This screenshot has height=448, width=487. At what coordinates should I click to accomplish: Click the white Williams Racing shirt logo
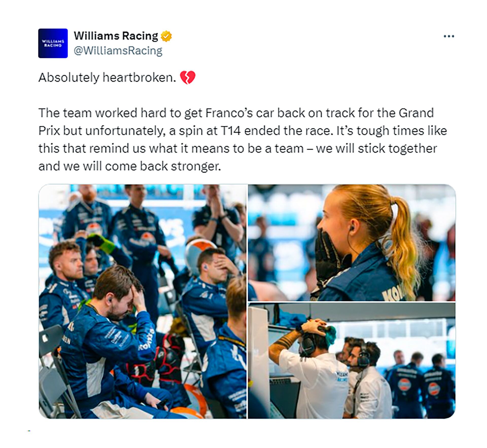pyautogui.click(x=342, y=376)
